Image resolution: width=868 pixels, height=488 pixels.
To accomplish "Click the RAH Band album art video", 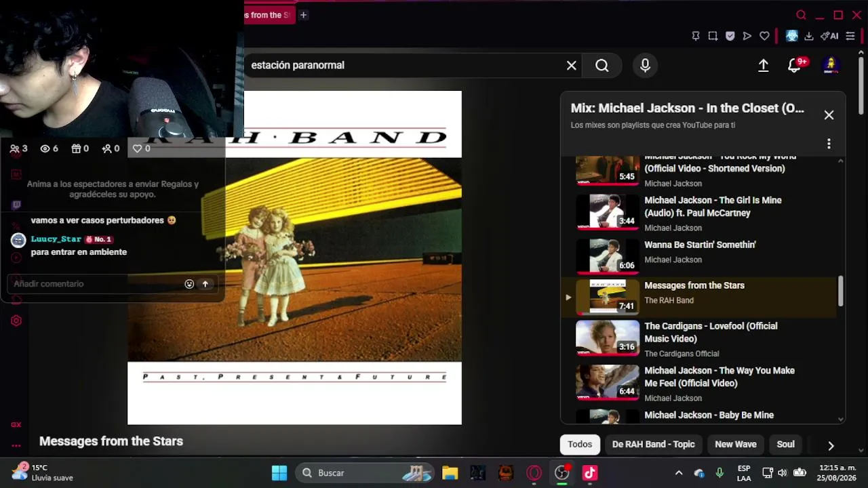I will pyautogui.click(x=294, y=258).
